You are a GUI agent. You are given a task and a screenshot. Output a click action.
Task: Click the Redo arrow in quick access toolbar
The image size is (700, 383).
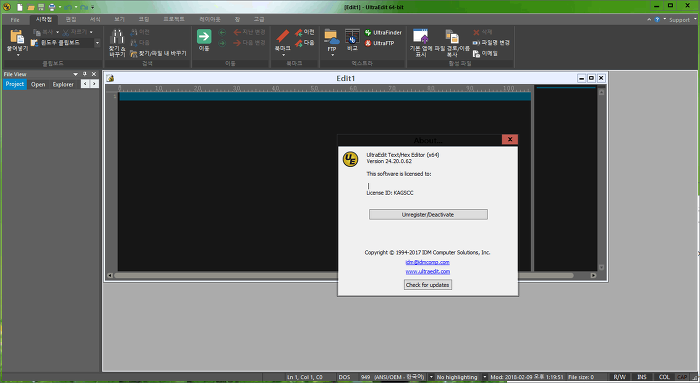pos(84,7)
